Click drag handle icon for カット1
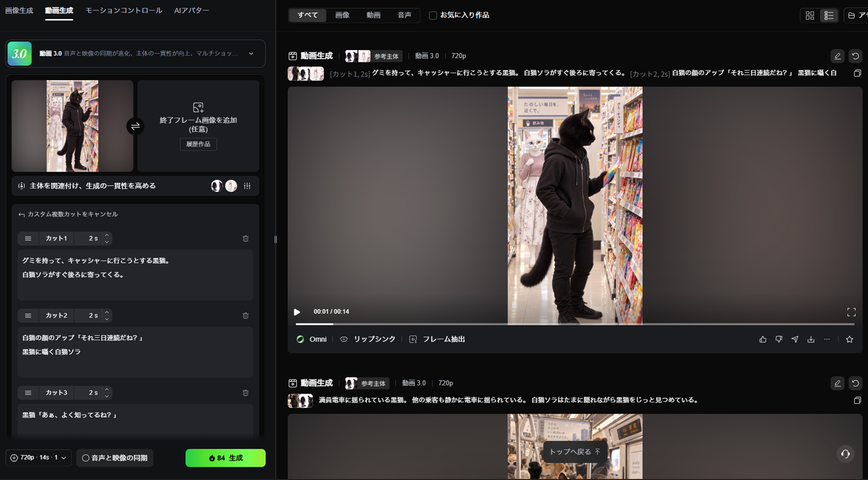 click(28, 239)
